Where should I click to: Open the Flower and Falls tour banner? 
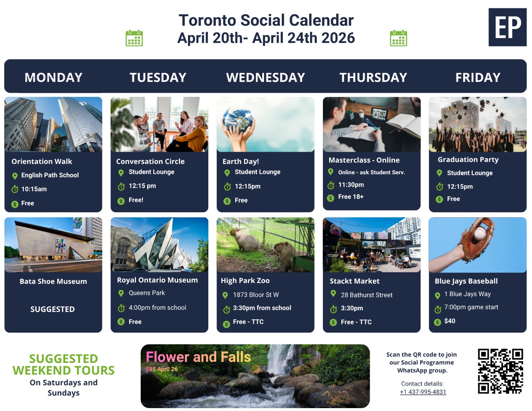point(255,376)
